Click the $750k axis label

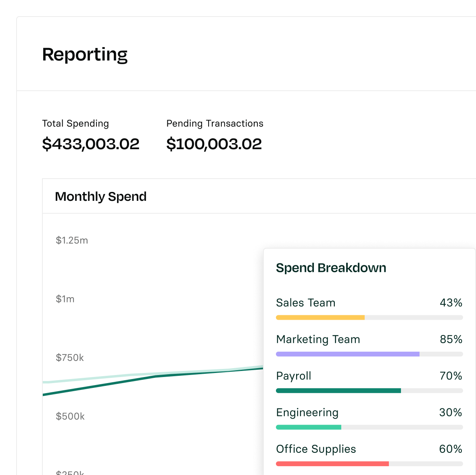pyautogui.click(x=69, y=358)
